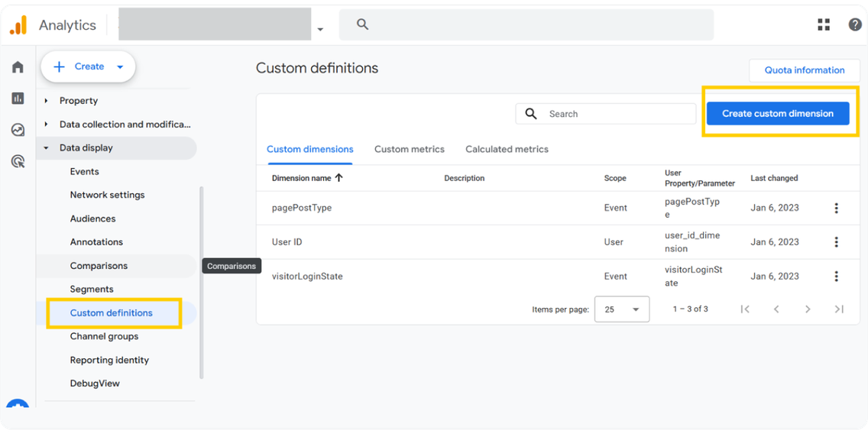
Task: Click the Scope column header
Action: coord(615,178)
